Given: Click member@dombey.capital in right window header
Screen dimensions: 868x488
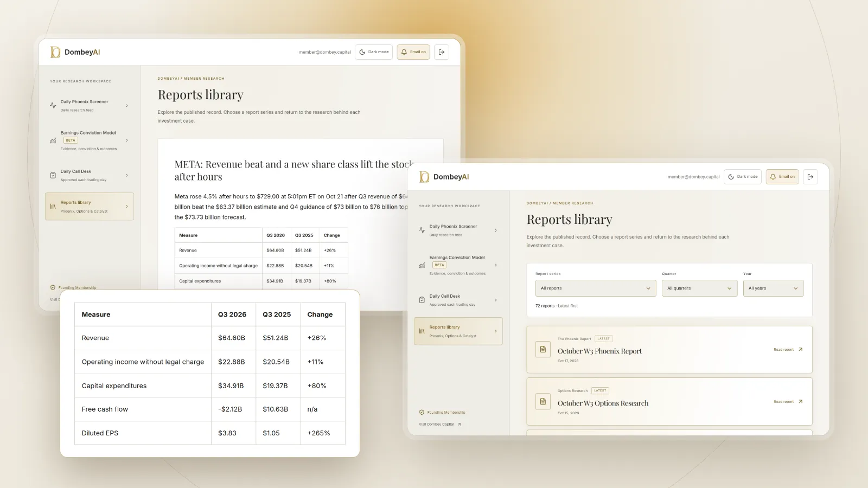Looking at the screenshot, I should [694, 177].
